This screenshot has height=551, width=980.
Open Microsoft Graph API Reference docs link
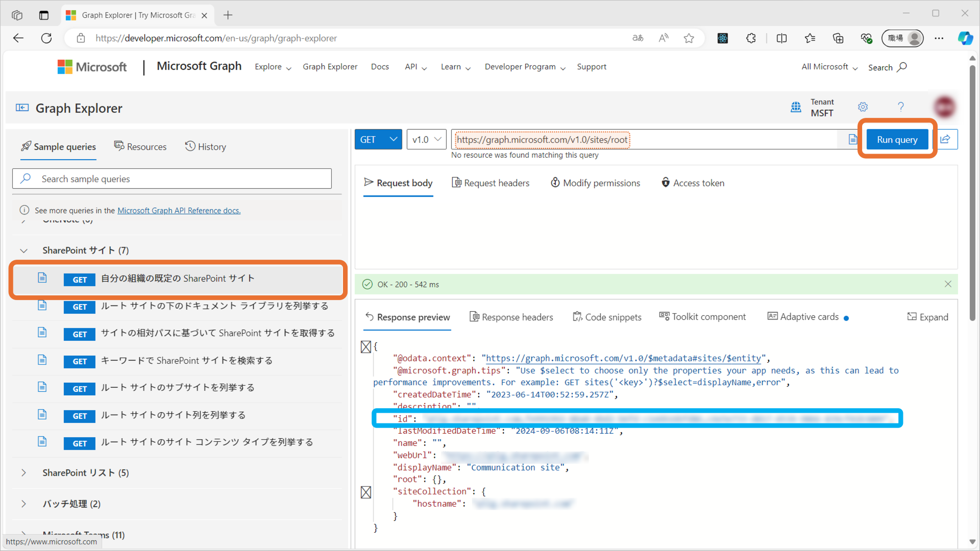pyautogui.click(x=179, y=210)
